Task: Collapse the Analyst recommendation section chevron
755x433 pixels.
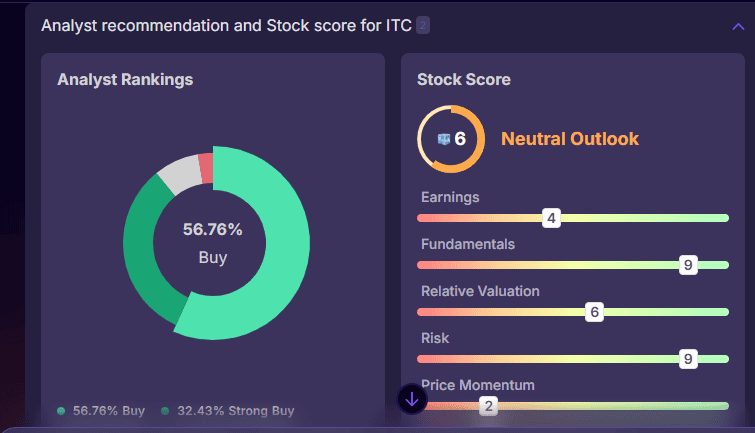Action: tap(738, 27)
